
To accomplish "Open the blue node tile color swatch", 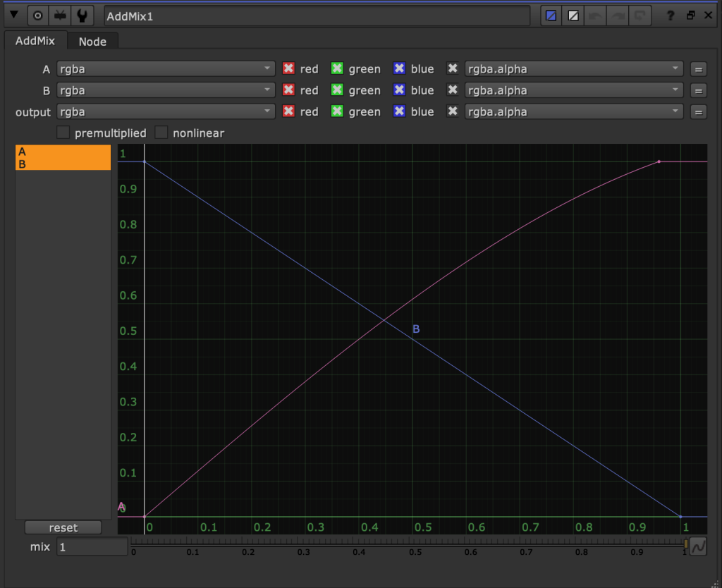I will tap(551, 16).
